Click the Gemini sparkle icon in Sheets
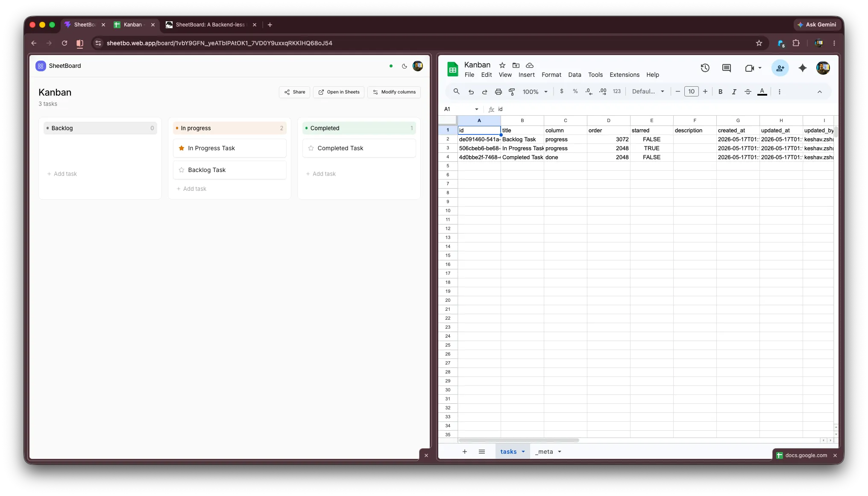Image resolution: width=868 pixels, height=496 pixels. point(802,68)
